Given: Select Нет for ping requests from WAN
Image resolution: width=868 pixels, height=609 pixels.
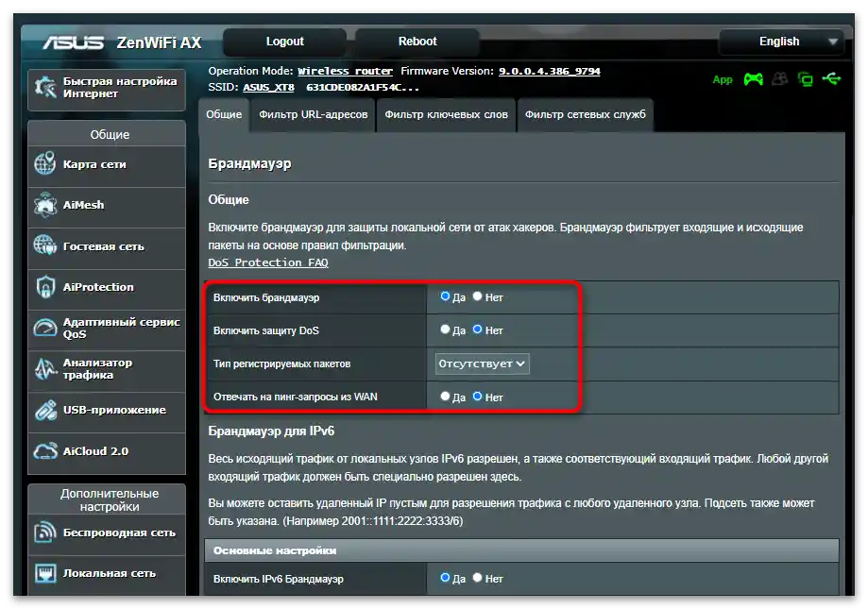Looking at the screenshot, I should (477, 396).
